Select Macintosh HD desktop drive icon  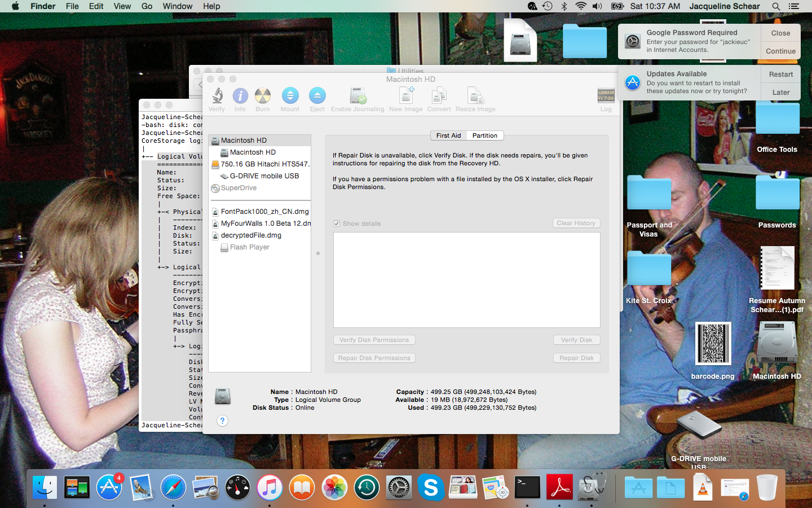pyautogui.click(x=777, y=350)
